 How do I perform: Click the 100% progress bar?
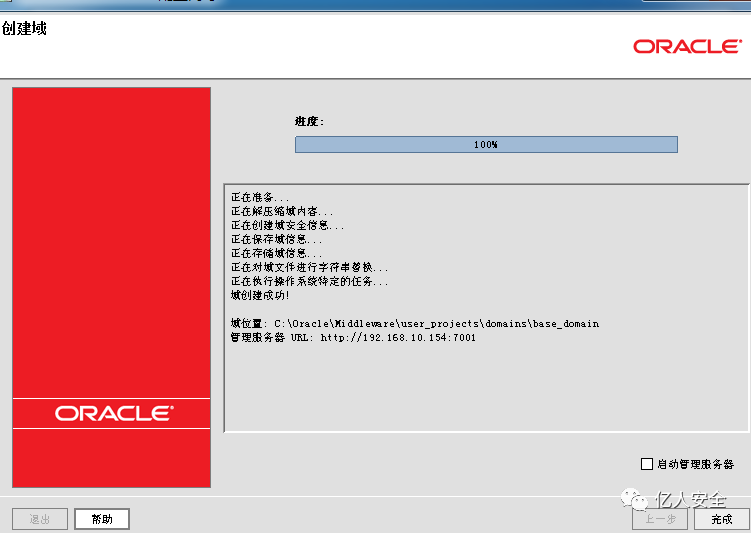486,145
